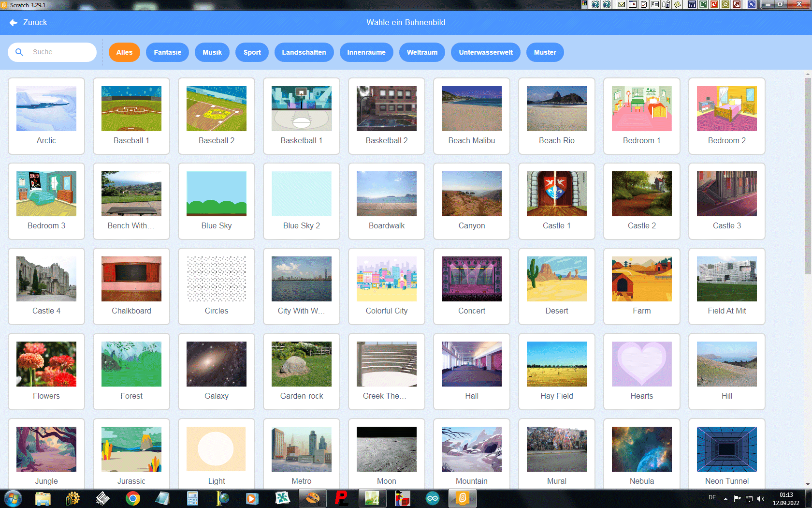
Task: Choose the Bedroom 1 backdrop
Action: click(642, 116)
